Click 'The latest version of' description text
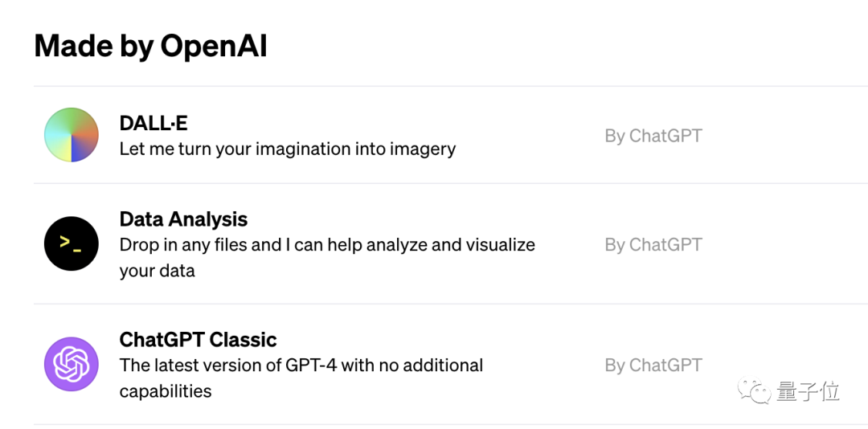 [x=201, y=366]
